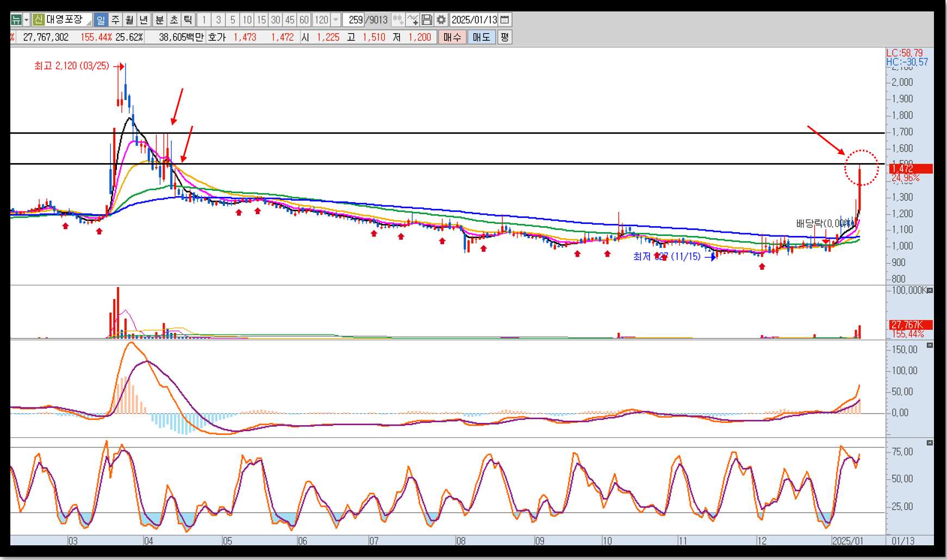Select the daily (일) chart period

point(101,20)
